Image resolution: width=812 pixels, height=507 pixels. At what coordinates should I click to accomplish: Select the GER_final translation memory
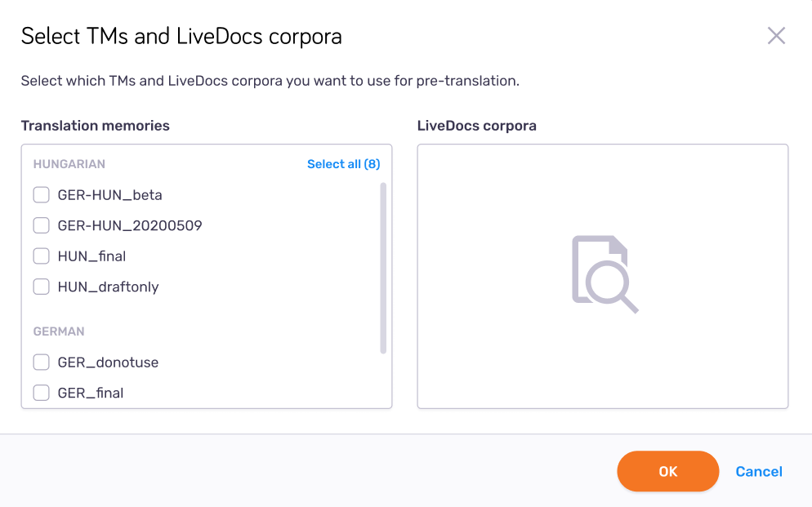click(41, 393)
